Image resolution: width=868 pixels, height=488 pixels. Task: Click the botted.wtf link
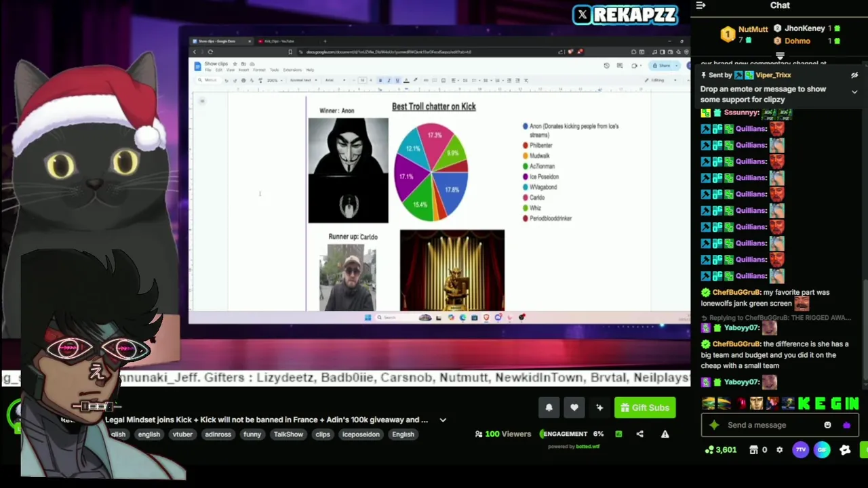pyautogui.click(x=587, y=447)
